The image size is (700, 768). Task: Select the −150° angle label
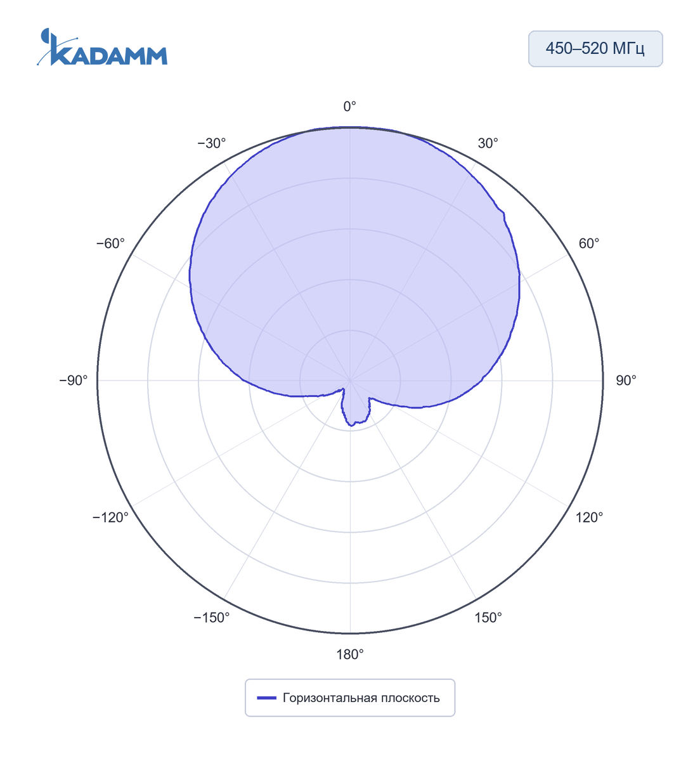click(212, 618)
